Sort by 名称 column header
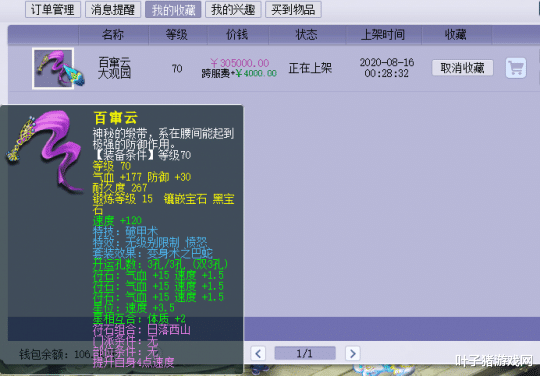 113,34
